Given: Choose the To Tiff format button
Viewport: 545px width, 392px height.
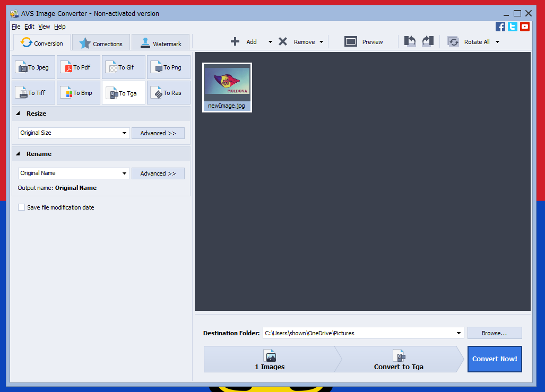Looking at the screenshot, I should 33,93.
